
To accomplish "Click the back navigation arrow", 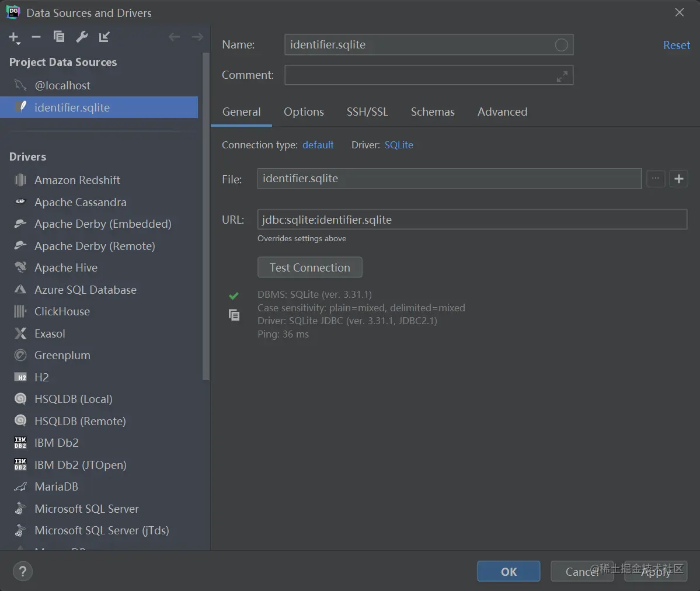I will pyautogui.click(x=174, y=37).
